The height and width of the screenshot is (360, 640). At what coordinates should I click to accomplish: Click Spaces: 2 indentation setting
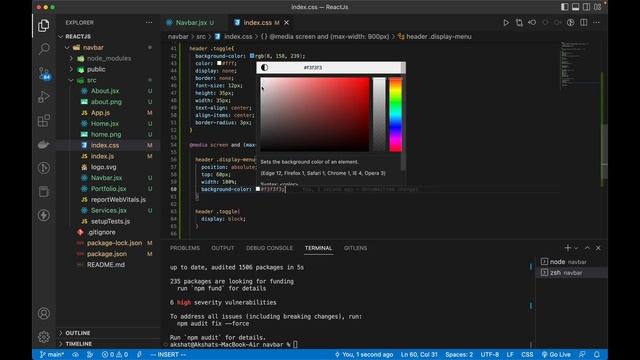tap(459, 354)
